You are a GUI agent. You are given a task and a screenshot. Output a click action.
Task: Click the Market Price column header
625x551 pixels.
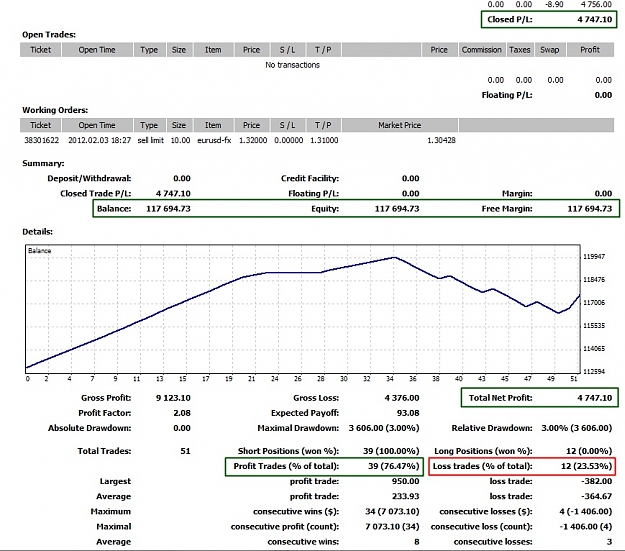pyautogui.click(x=399, y=125)
